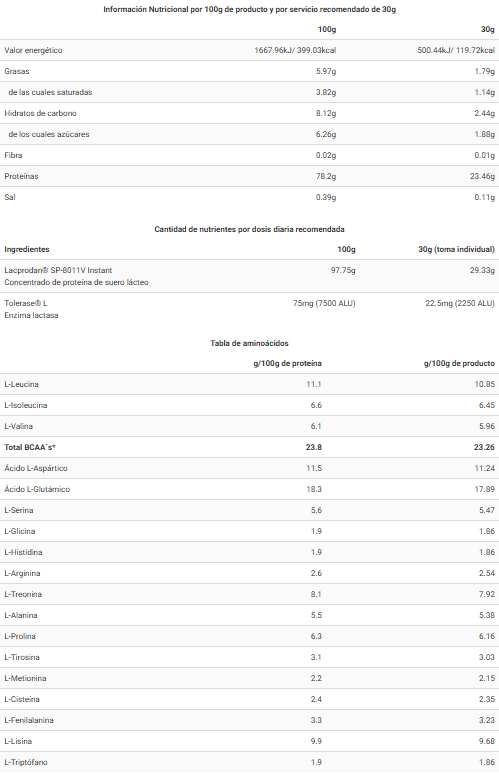Click the Hidratos de carbono label

coord(40,113)
